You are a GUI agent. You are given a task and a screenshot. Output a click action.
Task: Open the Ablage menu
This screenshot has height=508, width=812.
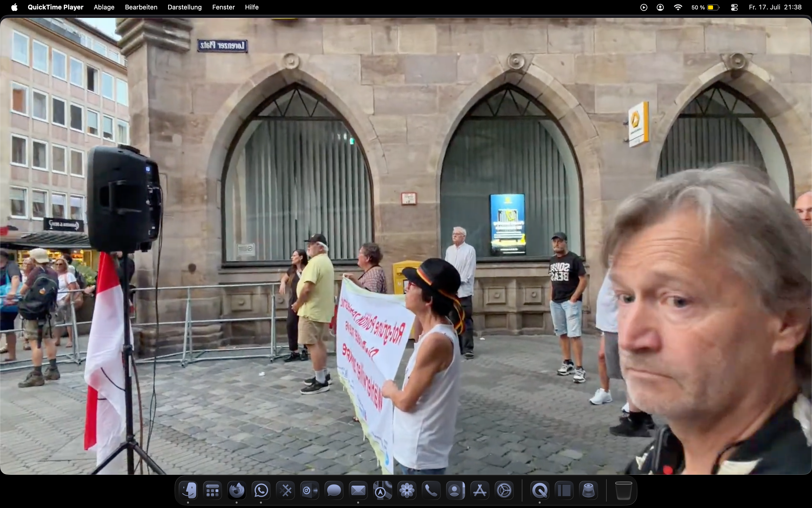coord(104,7)
